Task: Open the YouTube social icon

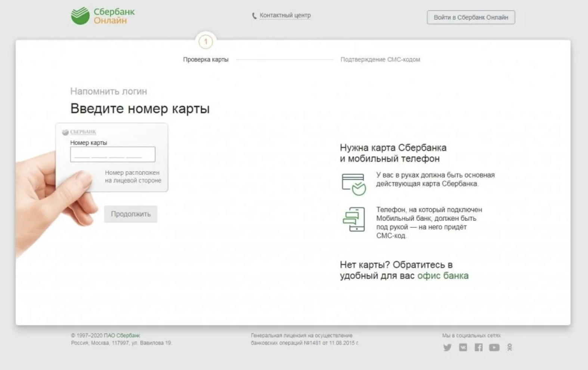Action: (494, 348)
